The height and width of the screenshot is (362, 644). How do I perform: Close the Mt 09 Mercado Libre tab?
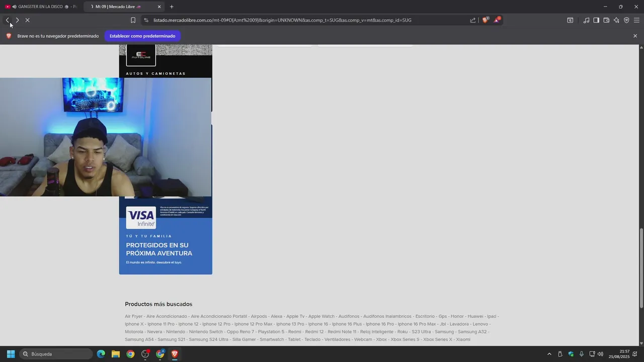[x=159, y=7]
